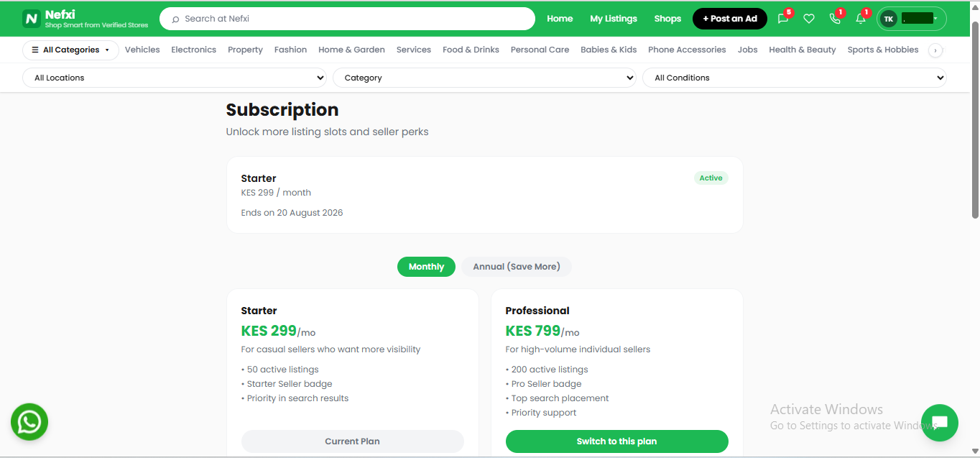The height and width of the screenshot is (458, 980).
Task: Click 'Priority support' text
Action: point(544,413)
